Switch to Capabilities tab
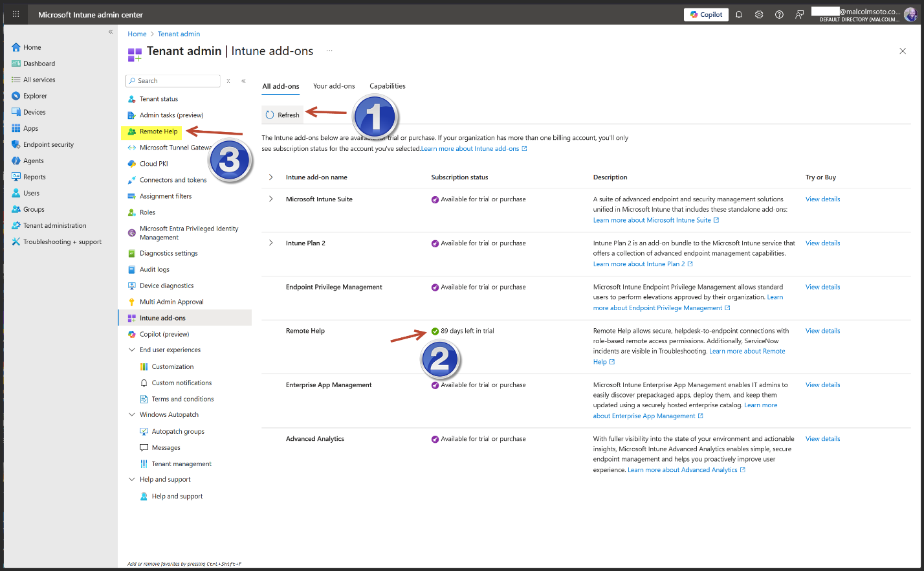This screenshot has width=924, height=571. 387,86
